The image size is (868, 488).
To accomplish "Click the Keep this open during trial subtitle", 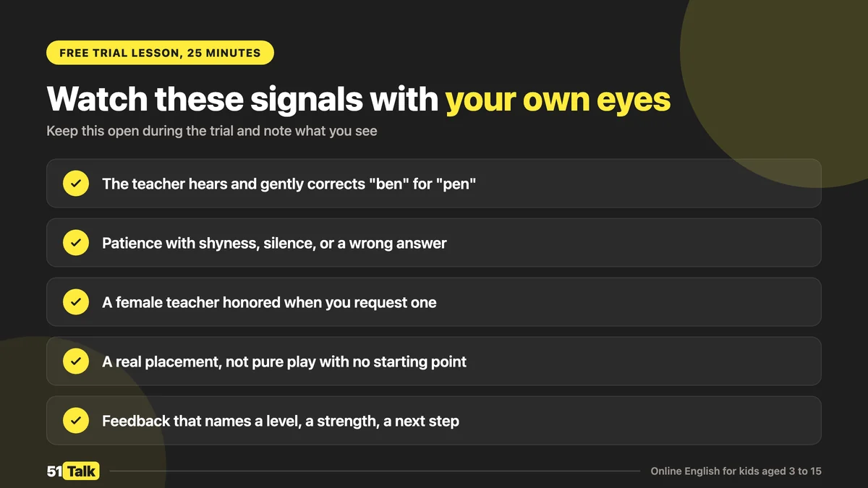I will point(212,132).
